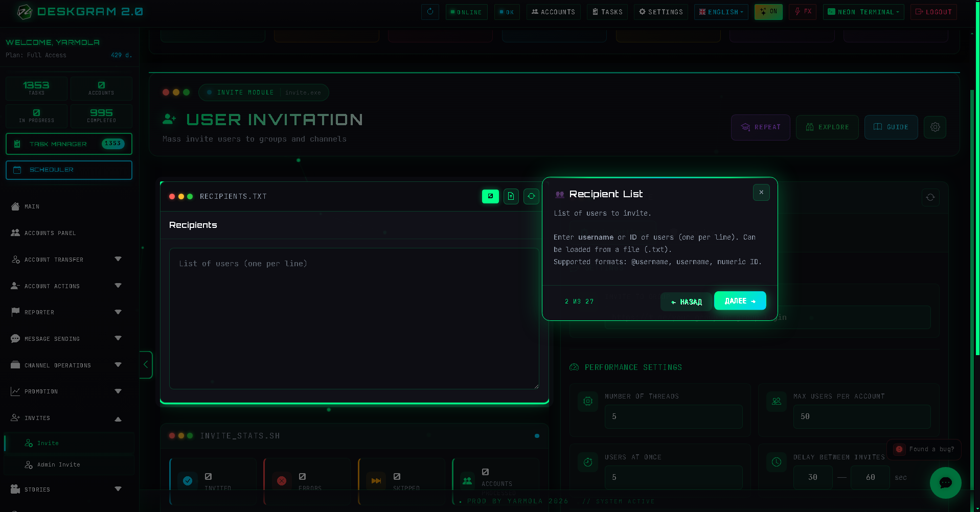The width and height of the screenshot is (980, 512).
Task: Click the Users At Once input field
Action: point(673,477)
